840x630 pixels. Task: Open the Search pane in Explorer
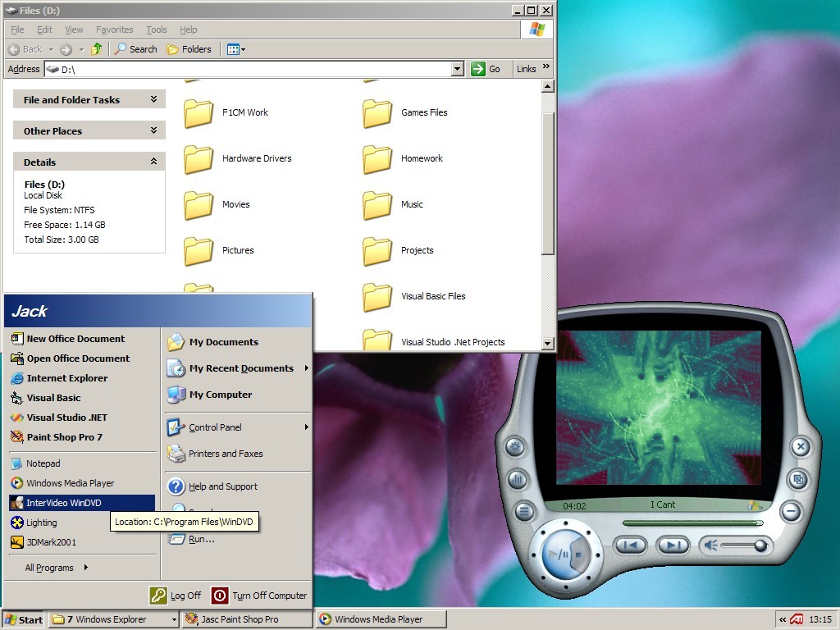coord(136,49)
